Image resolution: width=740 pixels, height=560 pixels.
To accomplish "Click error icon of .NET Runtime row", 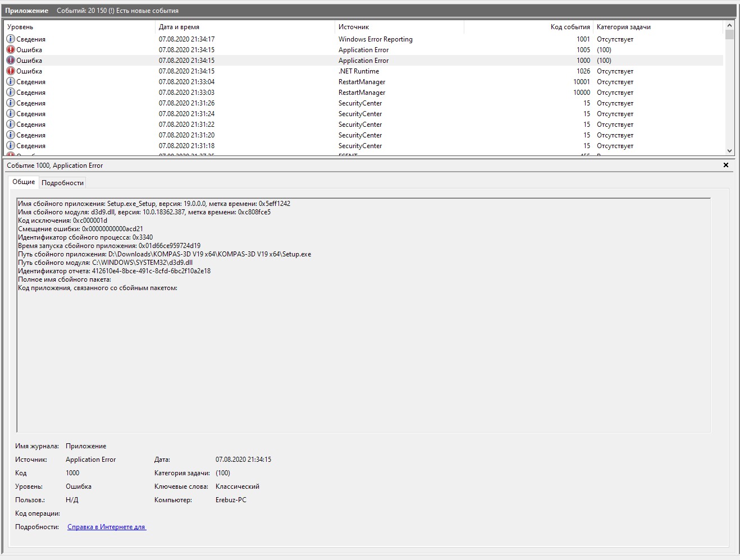I will 11,71.
